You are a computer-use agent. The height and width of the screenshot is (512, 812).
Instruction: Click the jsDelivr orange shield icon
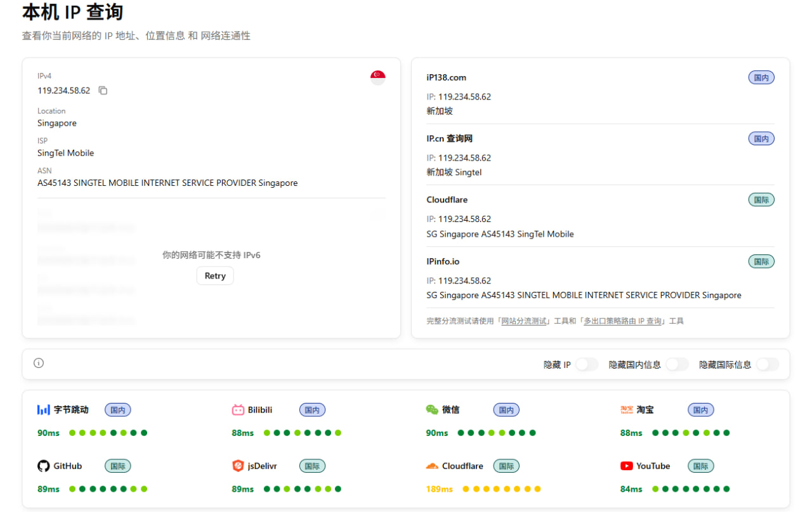pos(238,466)
